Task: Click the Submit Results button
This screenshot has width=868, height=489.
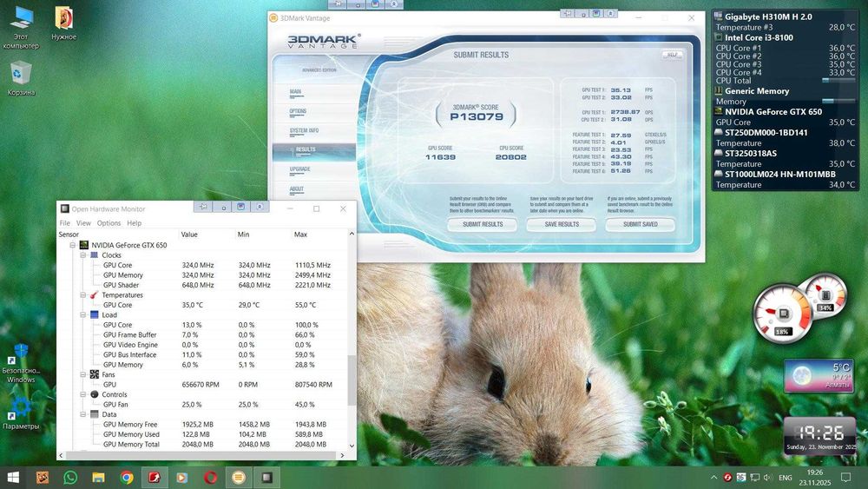Action: [483, 224]
